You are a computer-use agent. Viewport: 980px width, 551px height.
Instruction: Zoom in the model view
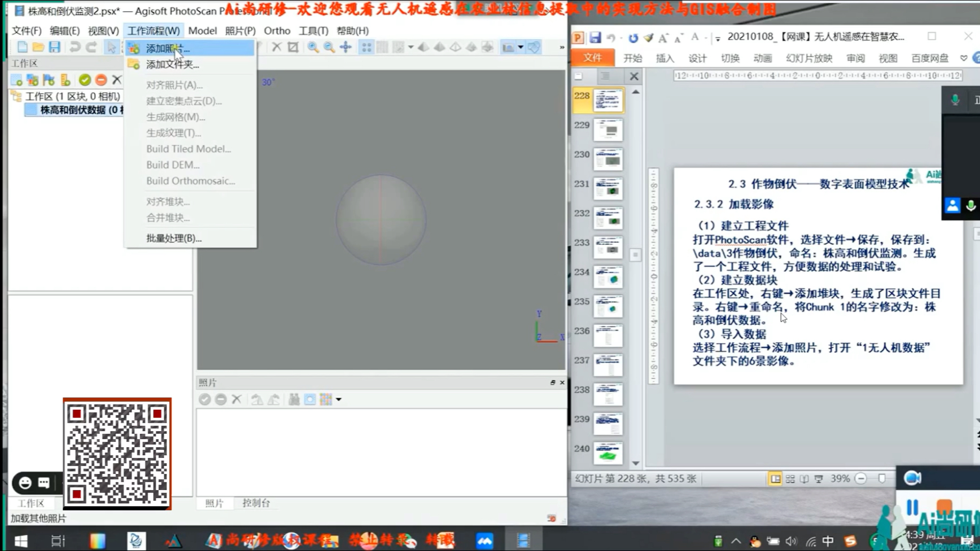tap(313, 48)
